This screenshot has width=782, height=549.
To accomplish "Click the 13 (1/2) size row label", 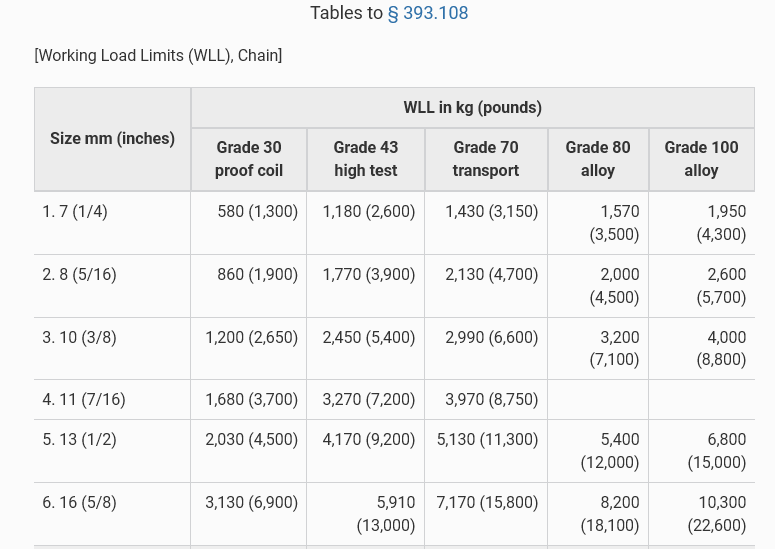I will pos(79,440).
